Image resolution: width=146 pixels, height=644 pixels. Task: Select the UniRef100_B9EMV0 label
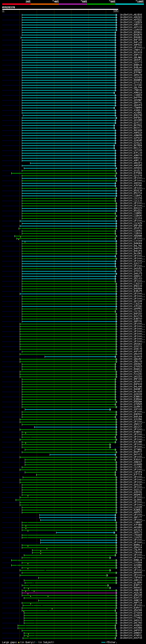[x=131, y=414]
